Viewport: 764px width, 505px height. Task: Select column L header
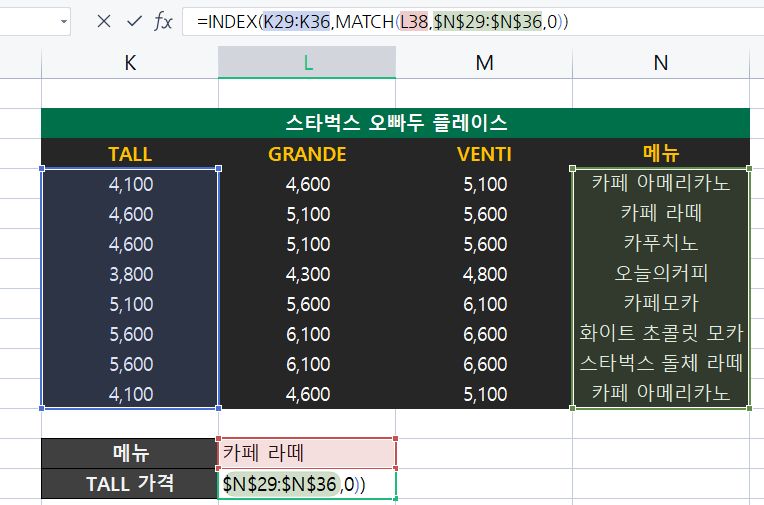coord(307,62)
